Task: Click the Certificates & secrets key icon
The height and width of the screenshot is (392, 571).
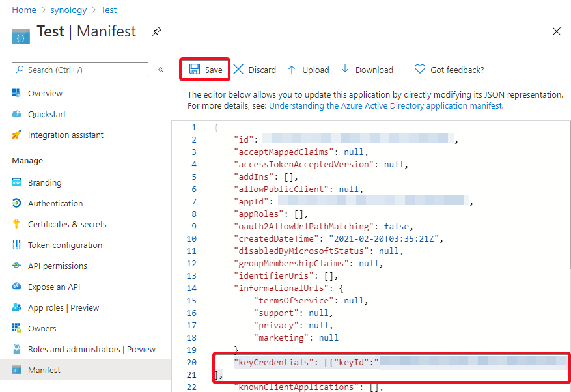Action: point(16,224)
